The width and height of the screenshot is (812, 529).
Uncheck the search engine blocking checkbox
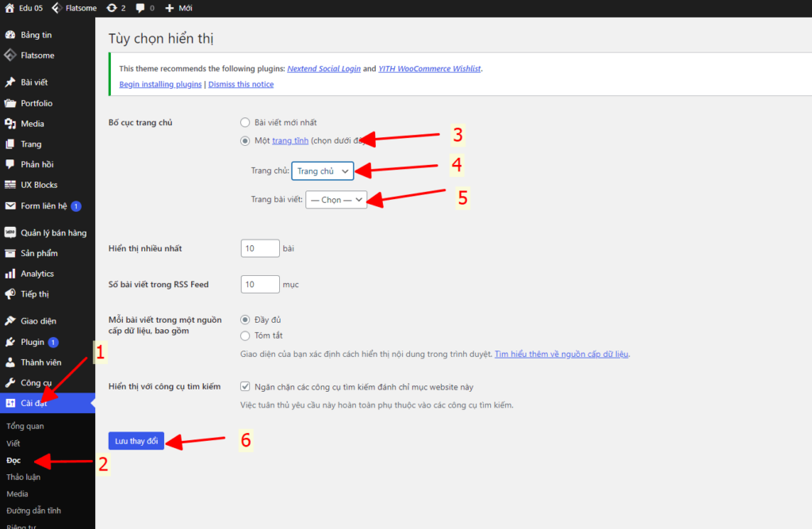(245, 387)
